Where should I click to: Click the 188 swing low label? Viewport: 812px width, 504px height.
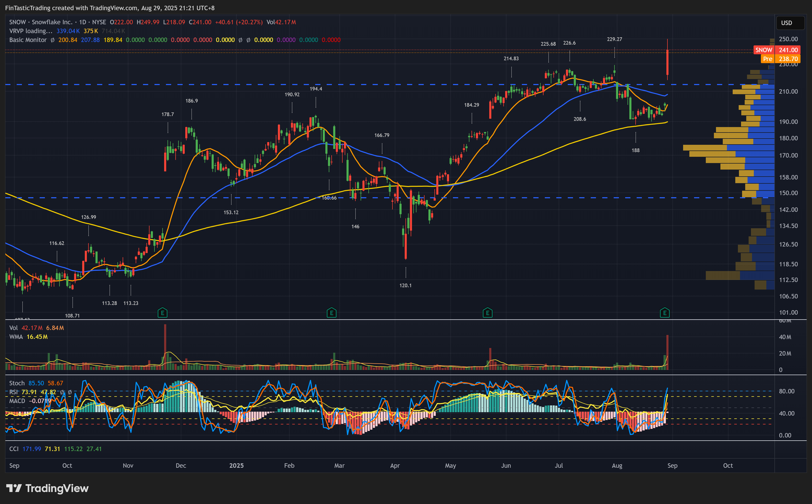pos(635,150)
